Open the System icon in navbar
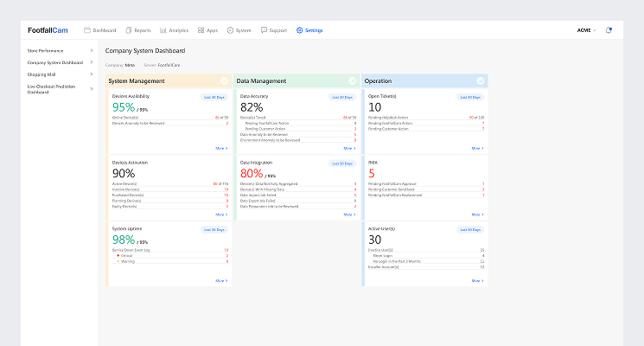644x346 pixels. click(x=231, y=30)
